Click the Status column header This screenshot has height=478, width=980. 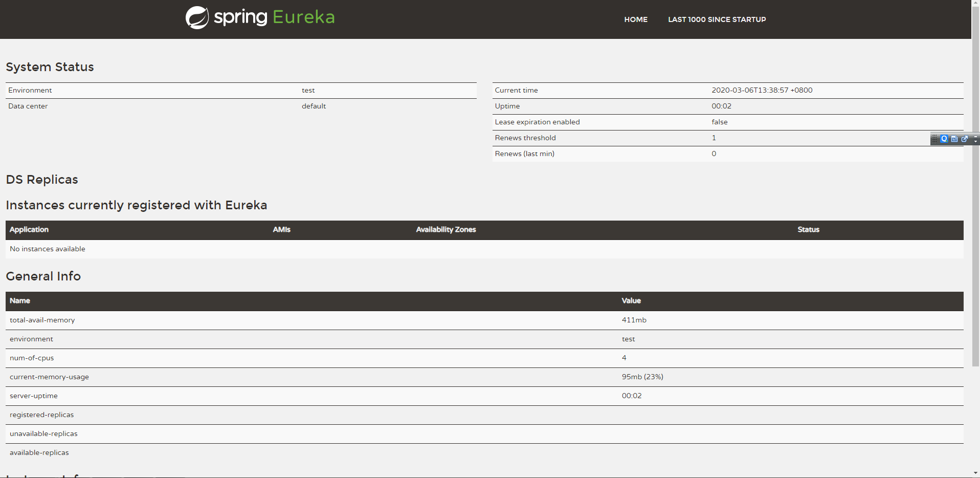[x=808, y=230]
